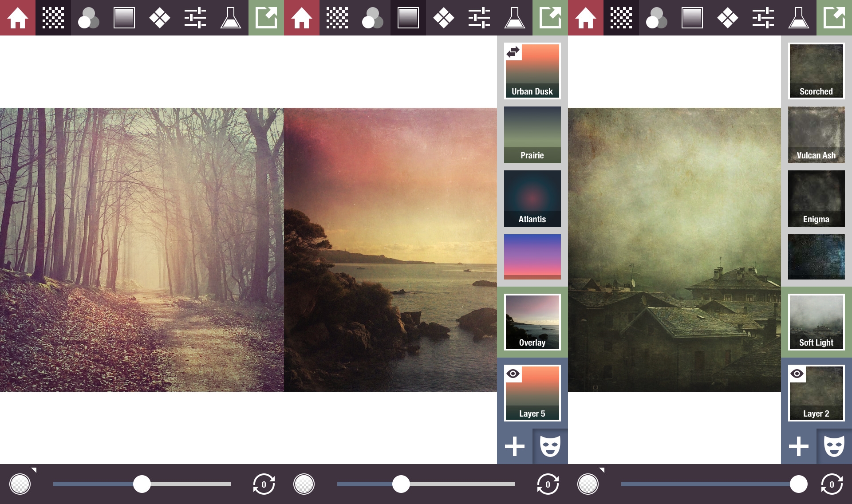Open the checkerboard textures icon in the coastal screen
Screen dimensions: 852x504
[337, 18]
